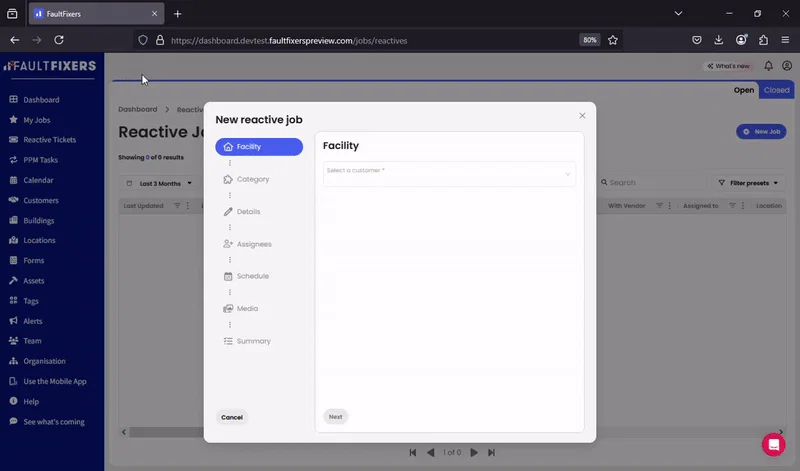Go to the previous results page
Viewport: 800px width, 471px height.
point(431,453)
